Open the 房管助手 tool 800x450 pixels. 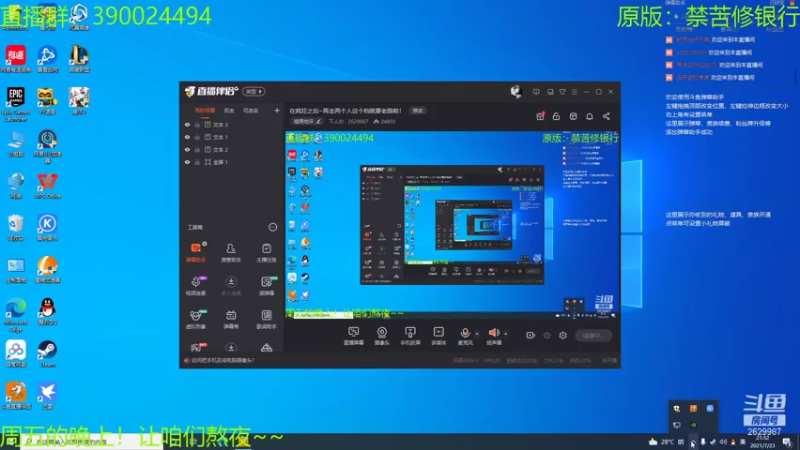pos(231,253)
